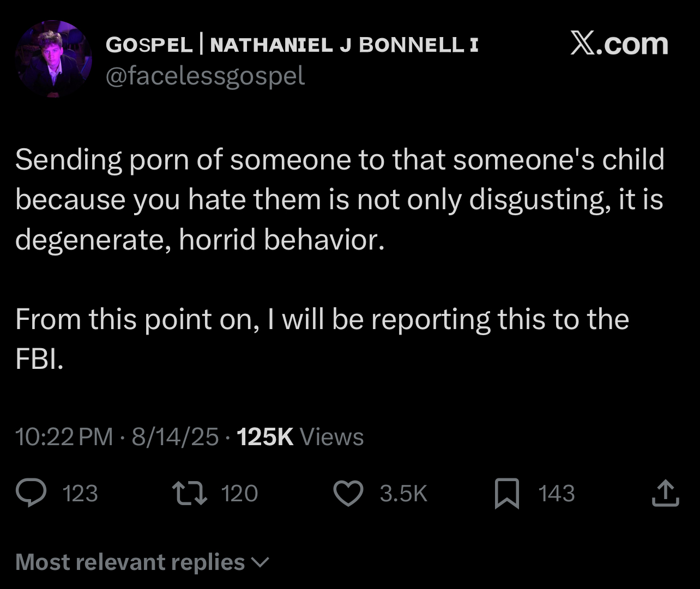Click the 143 bookmarks count
Viewport: 700px width, 589px height.
click(557, 494)
